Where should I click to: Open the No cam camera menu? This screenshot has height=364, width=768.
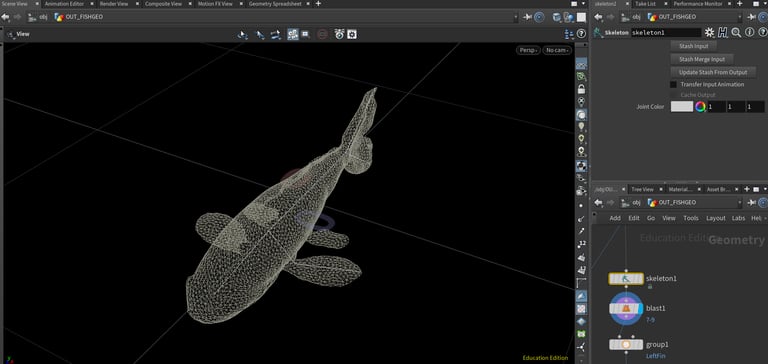[x=557, y=50]
